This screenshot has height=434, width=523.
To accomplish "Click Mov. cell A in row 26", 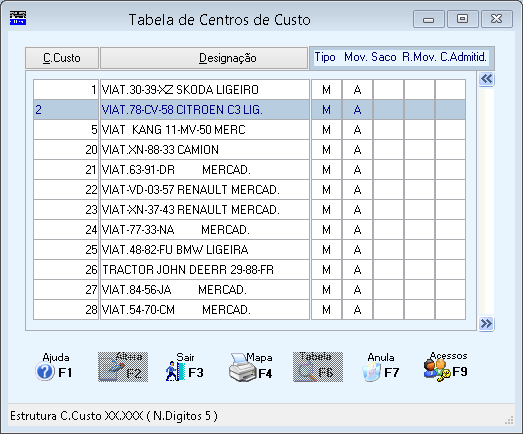I will pyautogui.click(x=357, y=270).
